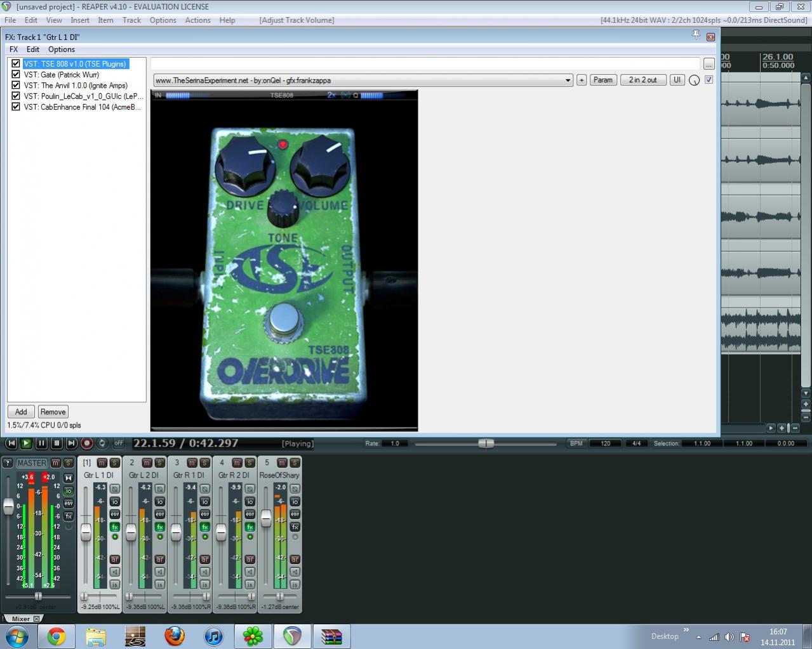Bypass The Anvil 1.0.0 checkbox
The width and height of the screenshot is (812, 649).
pyautogui.click(x=16, y=86)
